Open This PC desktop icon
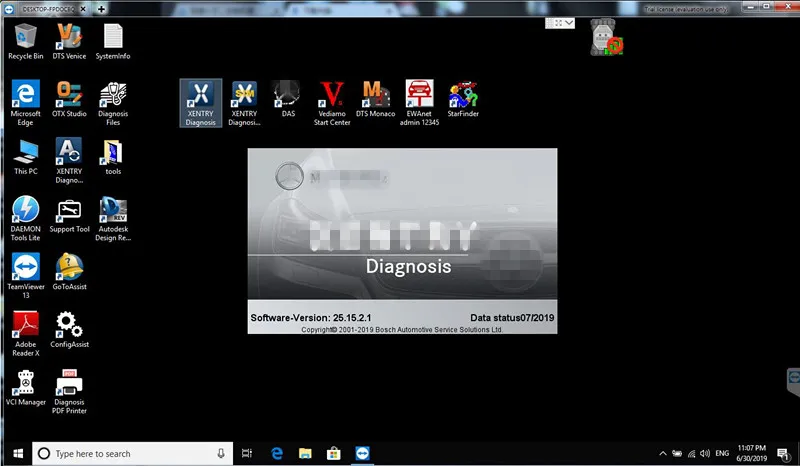The image size is (800, 466). point(26,157)
